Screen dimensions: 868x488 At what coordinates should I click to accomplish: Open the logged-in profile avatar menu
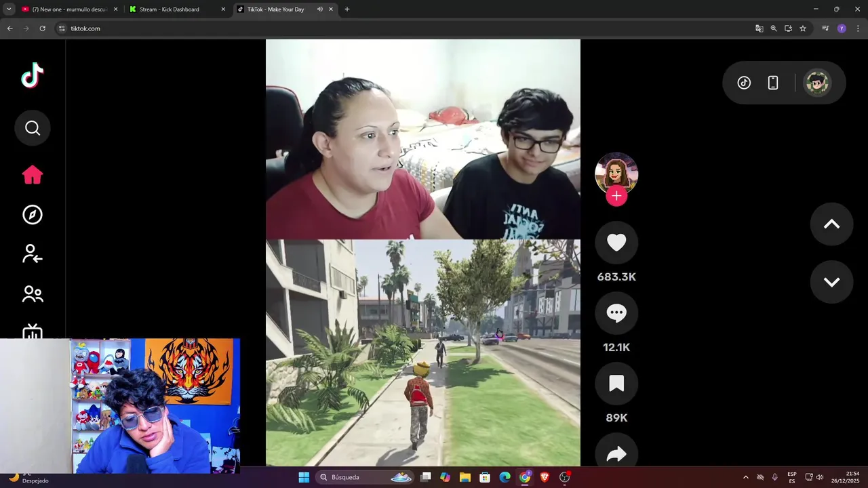(817, 83)
